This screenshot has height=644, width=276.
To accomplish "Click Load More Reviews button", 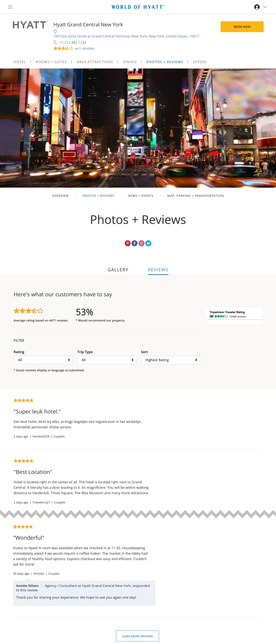I will pyautogui.click(x=137, y=636).
